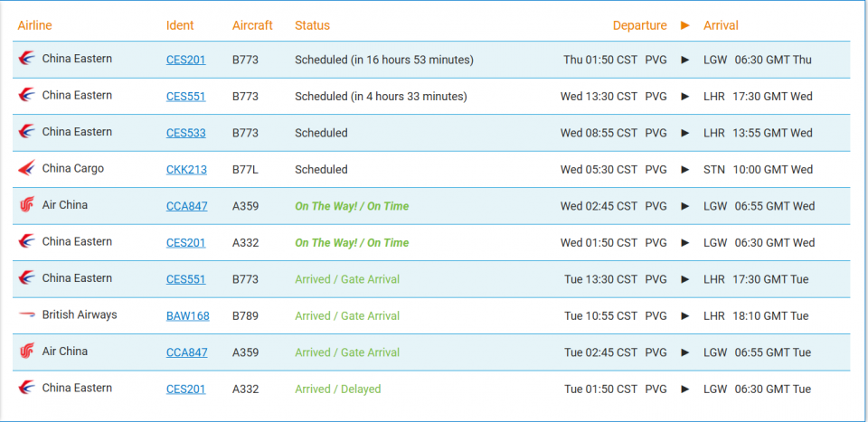The width and height of the screenshot is (868, 422).
Task: Click the orange arrow in the header row
Action: coord(685,25)
